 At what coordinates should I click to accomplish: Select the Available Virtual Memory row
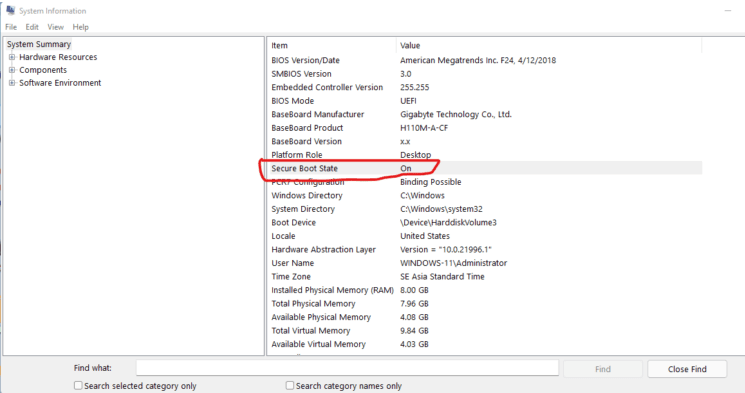click(x=485, y=344)
